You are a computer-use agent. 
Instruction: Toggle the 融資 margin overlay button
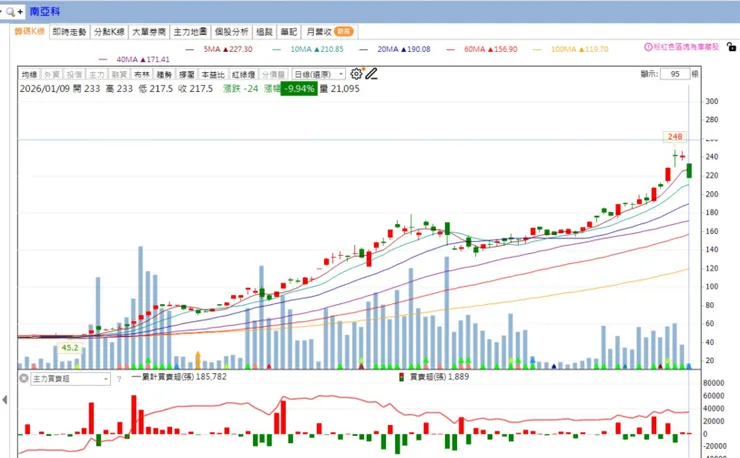coord(119,75)
